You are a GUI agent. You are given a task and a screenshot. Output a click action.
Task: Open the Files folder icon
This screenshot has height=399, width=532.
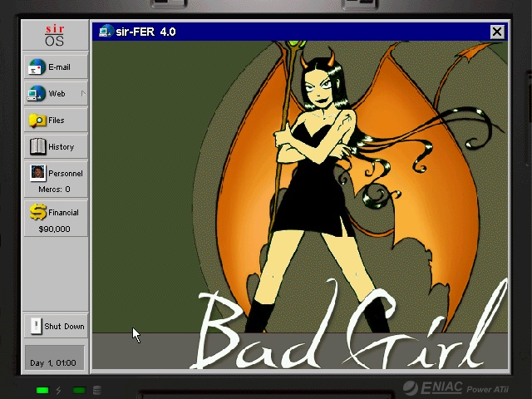click(37, 121)
